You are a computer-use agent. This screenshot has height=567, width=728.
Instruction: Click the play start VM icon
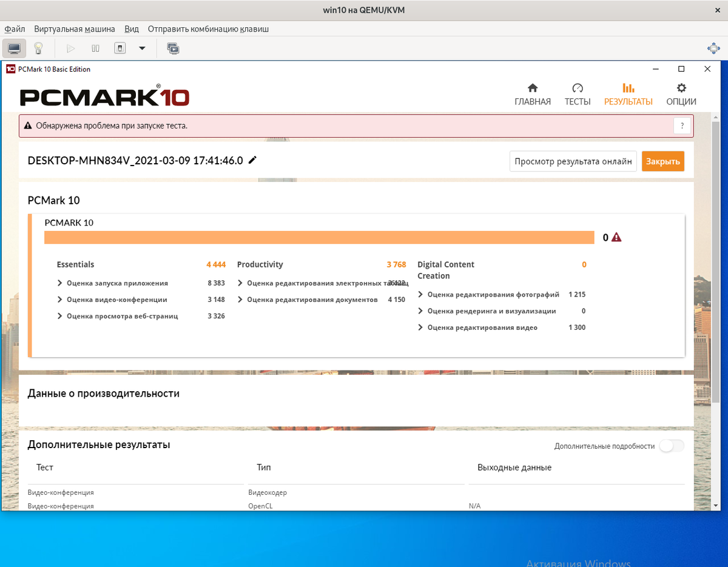[x=70, y=48]
